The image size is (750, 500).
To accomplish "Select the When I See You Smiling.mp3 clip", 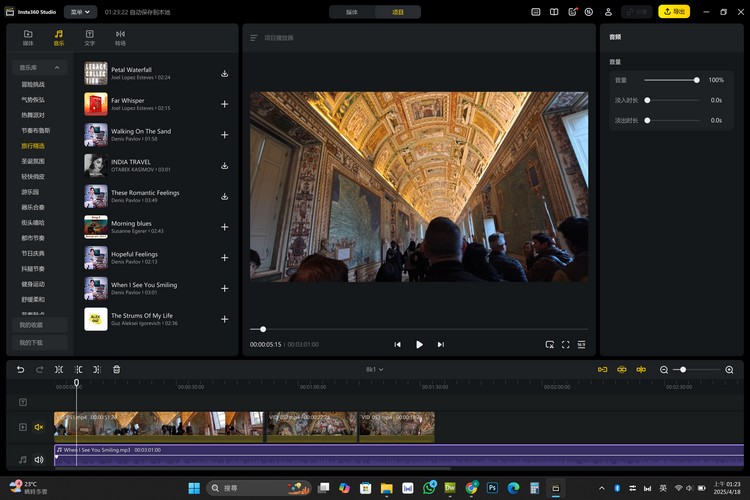I will 399,455.
